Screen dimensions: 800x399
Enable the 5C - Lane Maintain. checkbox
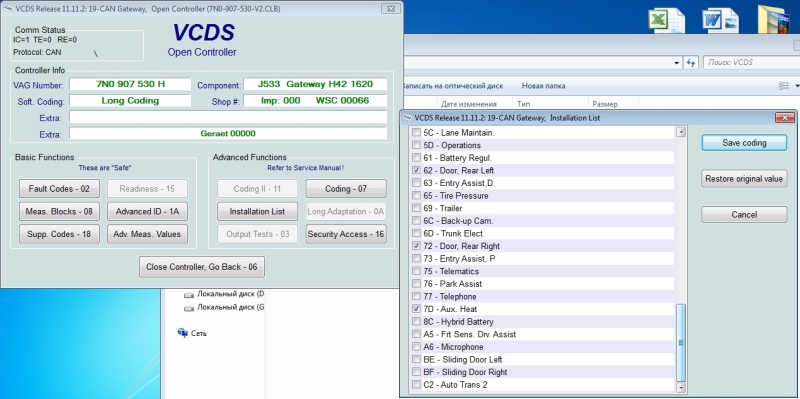pos(416,133)
